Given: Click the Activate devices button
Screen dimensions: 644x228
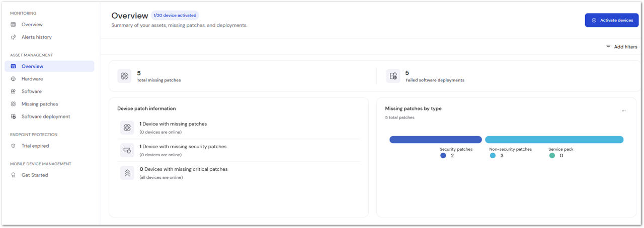Looking at the screenshot, I should pyautogui.click(x=612, y=20).
